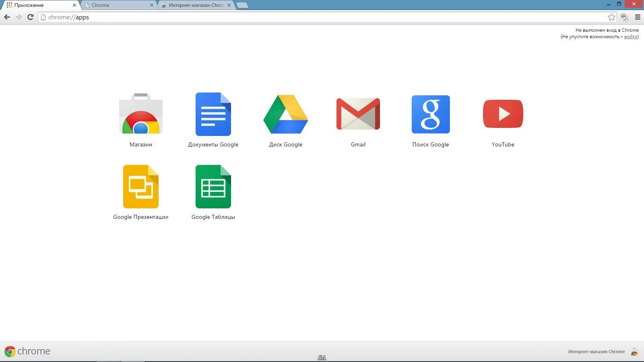Reload the current page
This screenshot has width=644, height=362.
30,17
